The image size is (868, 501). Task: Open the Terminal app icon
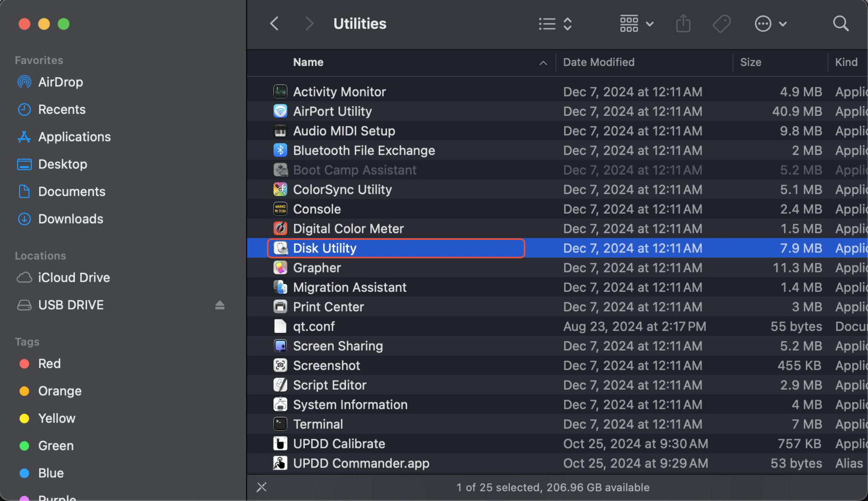[x=280, y=424]
